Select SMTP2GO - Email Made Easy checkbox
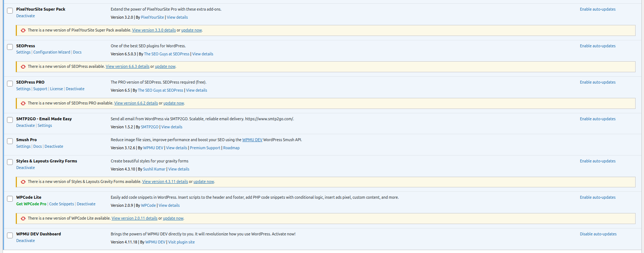The image size is (644, 253). pos(10,120)
